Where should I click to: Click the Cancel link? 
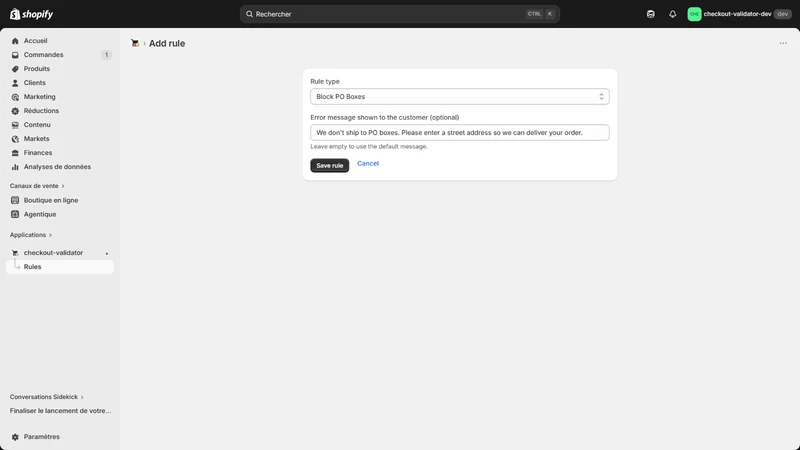[x=368, y=164]
